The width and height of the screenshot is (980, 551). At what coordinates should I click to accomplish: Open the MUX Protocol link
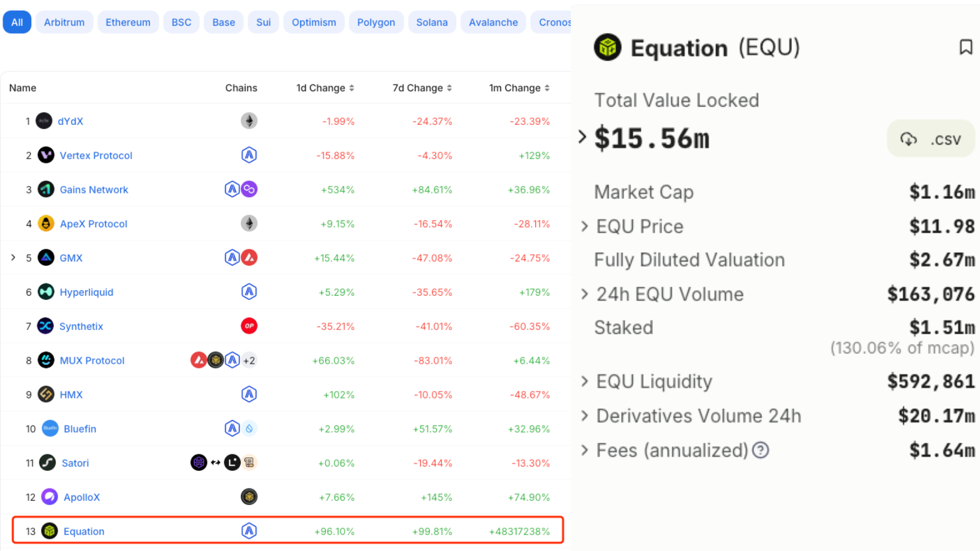coord(92,361)
